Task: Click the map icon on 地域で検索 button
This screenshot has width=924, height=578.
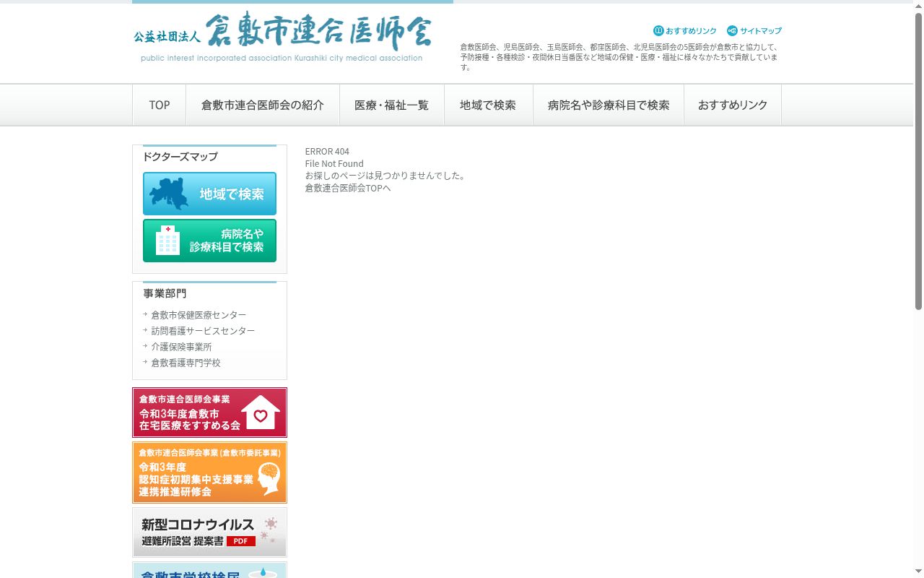Action: (168, 194)
